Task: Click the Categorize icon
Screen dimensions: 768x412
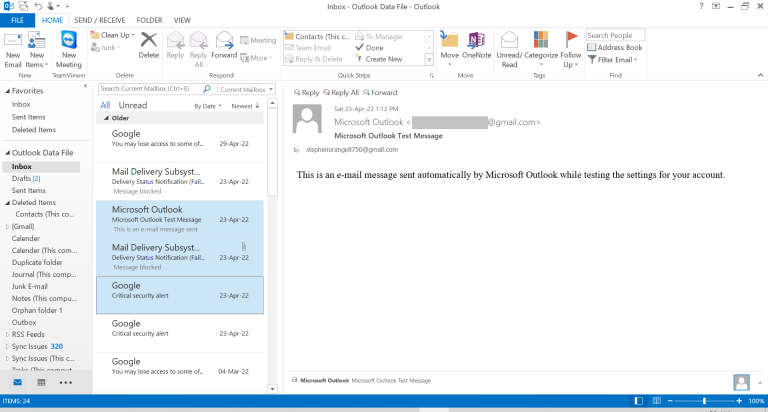Action: pos(541,46)
